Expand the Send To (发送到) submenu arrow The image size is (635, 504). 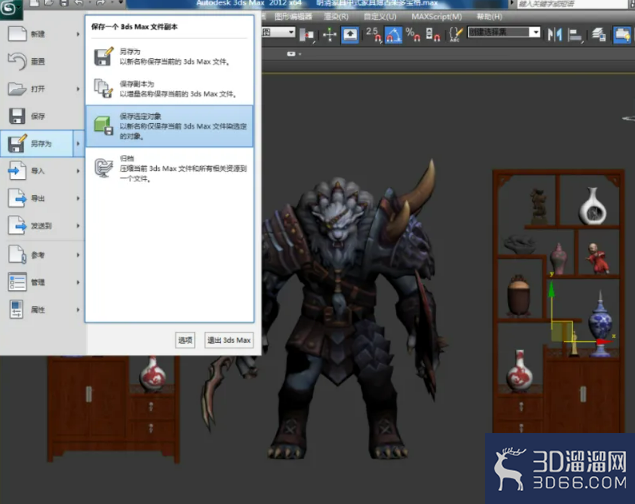pos(78,225)
